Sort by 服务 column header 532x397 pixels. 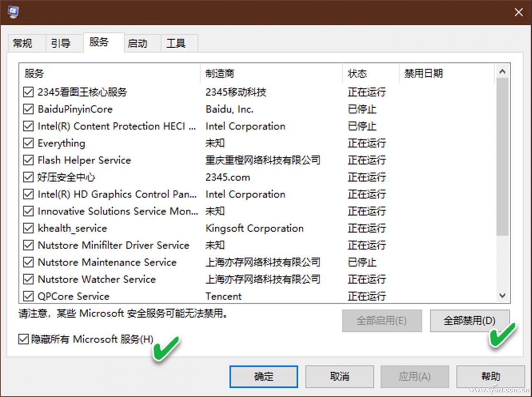110,74
